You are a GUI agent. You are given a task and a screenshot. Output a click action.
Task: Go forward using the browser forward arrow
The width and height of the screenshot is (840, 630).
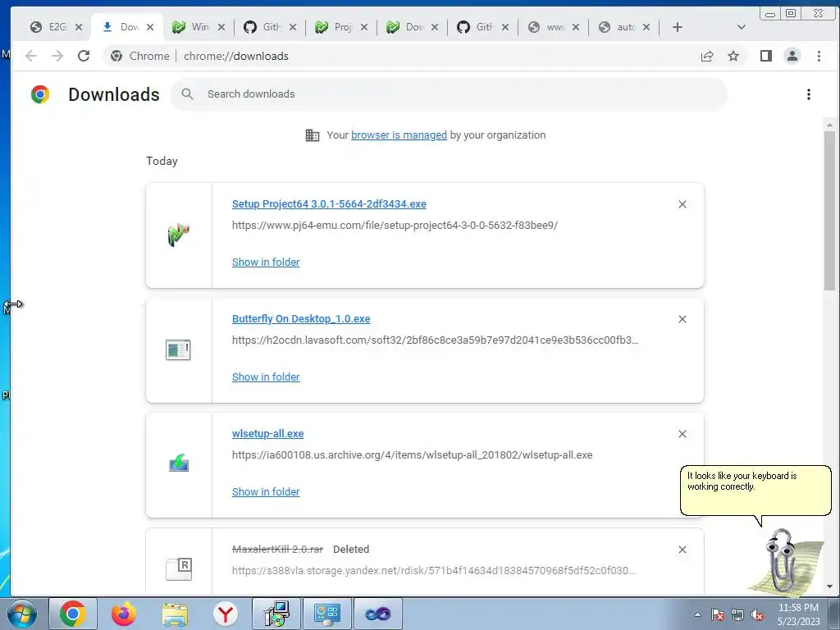coord(57,57)
